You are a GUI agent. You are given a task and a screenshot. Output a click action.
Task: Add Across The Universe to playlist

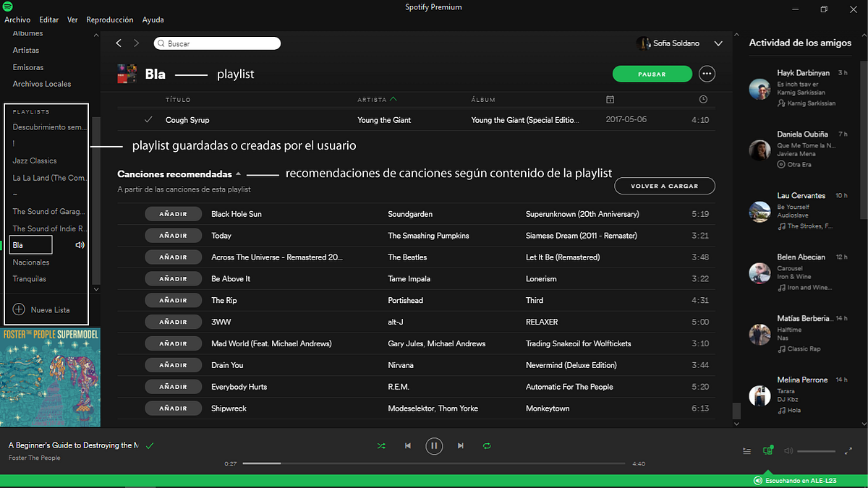click(173, 257)
